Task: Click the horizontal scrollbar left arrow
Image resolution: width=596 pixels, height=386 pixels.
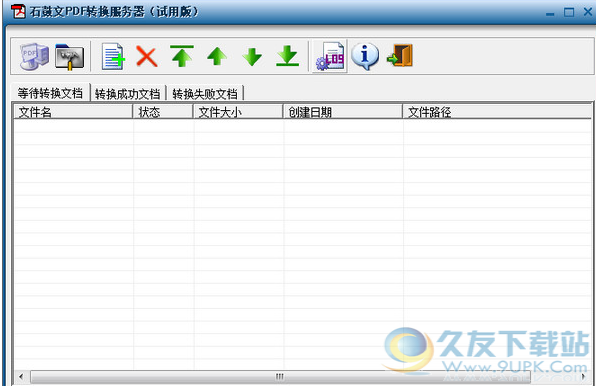Action: click(21, 377)
